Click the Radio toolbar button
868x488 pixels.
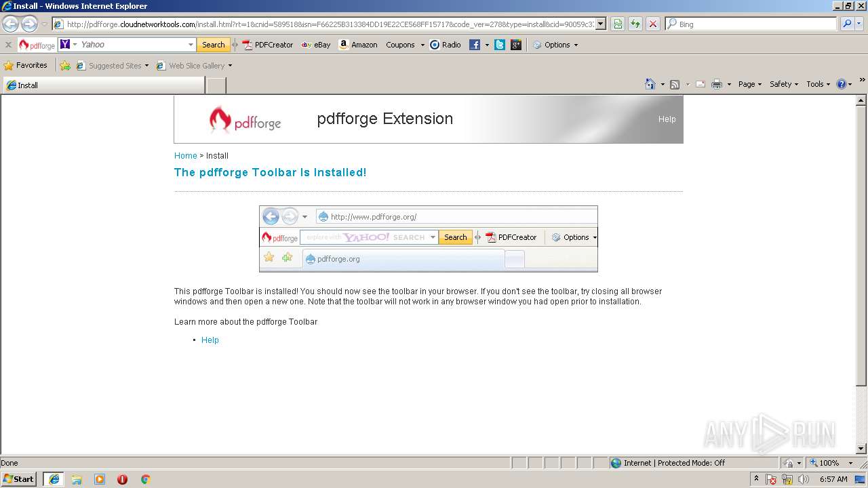click(x=446, y=45)
